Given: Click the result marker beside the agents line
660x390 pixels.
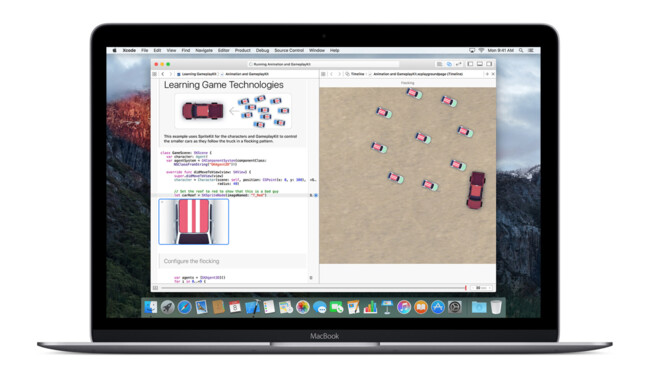Looking at the screenshot, I should (x=311, y=278).
